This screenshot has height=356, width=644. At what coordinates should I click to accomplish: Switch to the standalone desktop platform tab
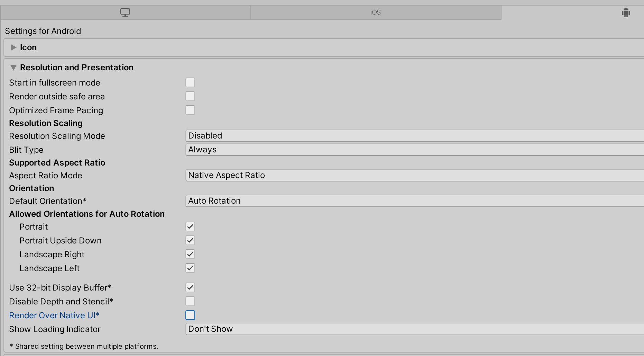(125, 12)
